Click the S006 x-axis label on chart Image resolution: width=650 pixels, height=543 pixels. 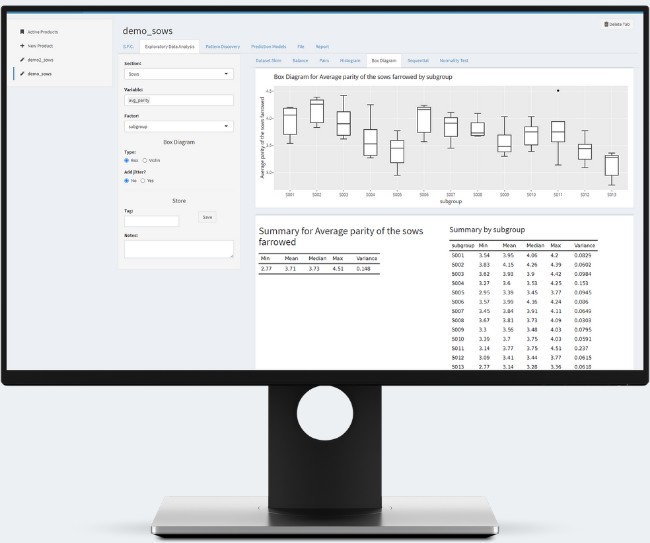424,194
